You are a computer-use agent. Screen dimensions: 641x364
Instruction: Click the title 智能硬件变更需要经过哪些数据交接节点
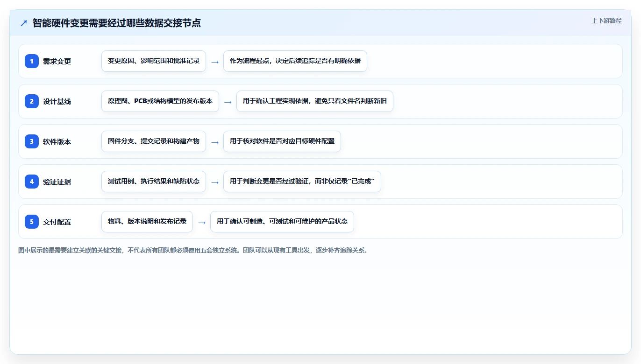117,23
